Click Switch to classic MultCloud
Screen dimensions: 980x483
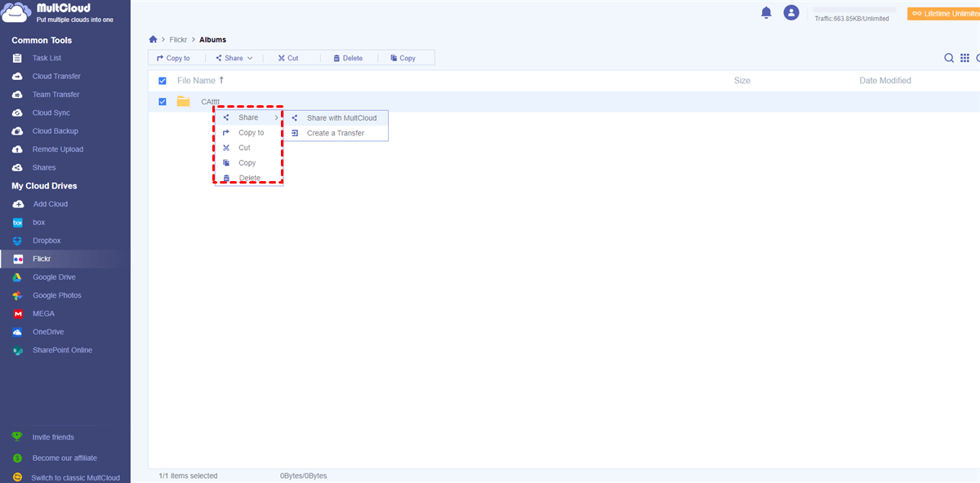(x=75, y=477)
